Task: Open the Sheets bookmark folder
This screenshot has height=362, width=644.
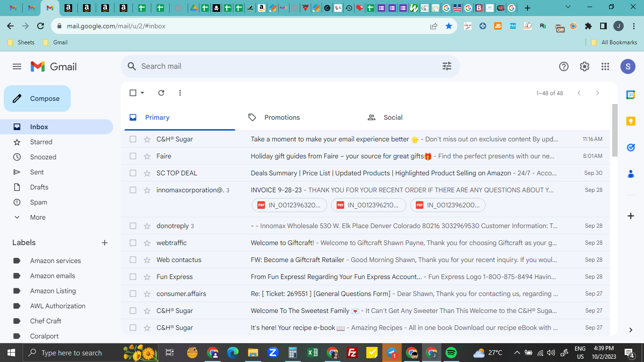Action: point(21,42)
